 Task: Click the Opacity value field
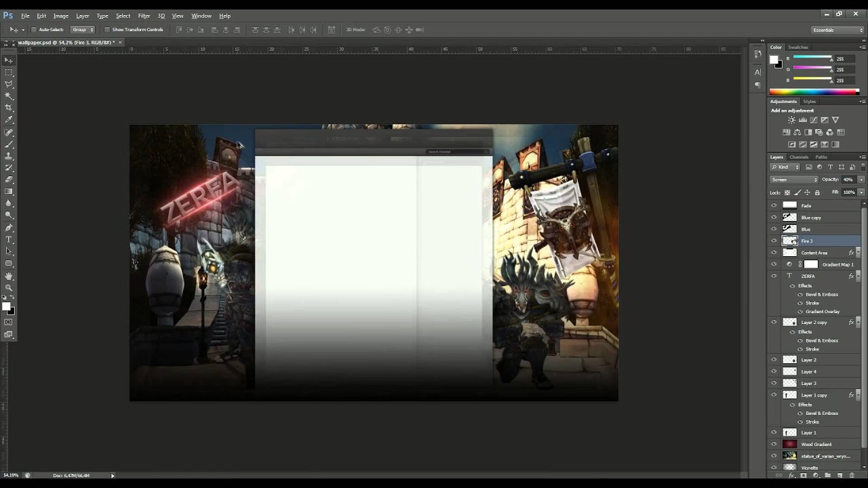848,180
